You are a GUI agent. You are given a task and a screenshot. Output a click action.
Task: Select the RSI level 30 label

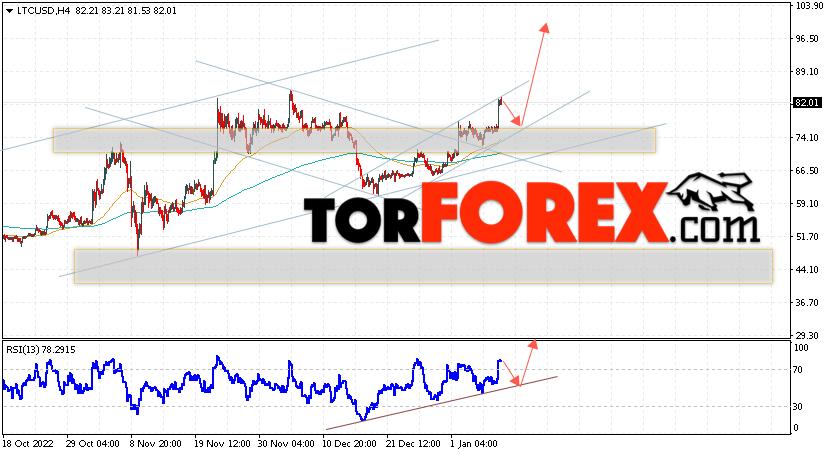799,407
